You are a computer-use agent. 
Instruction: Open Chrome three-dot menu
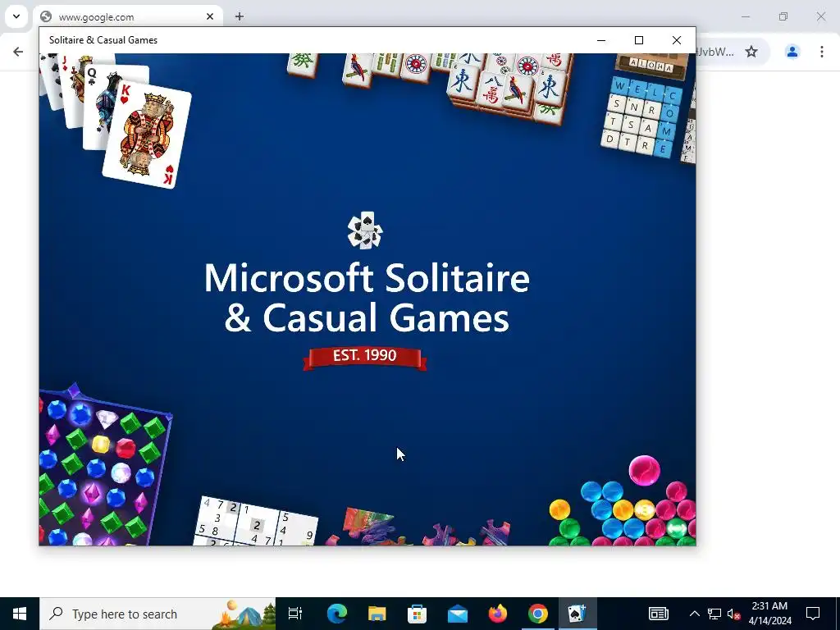coord(822,52)
